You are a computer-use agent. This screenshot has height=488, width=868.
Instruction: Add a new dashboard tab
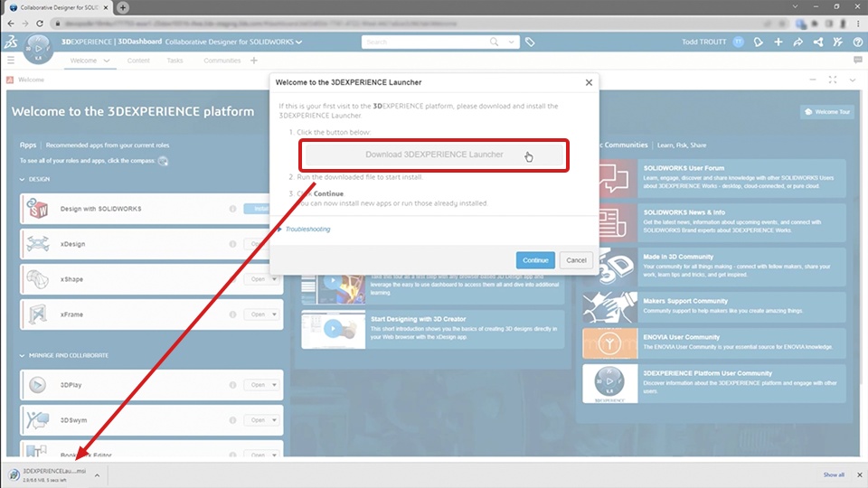pyautogui.click(x=253, y=61)
